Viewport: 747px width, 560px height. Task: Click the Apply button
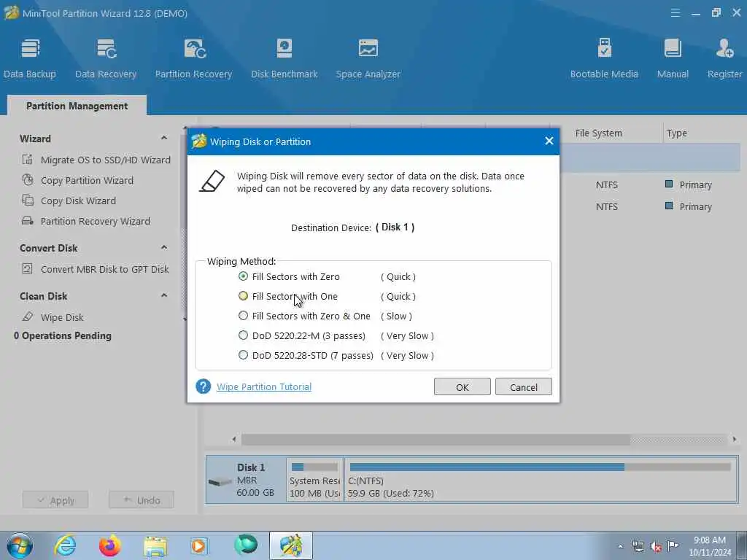[x=55, y=500]
